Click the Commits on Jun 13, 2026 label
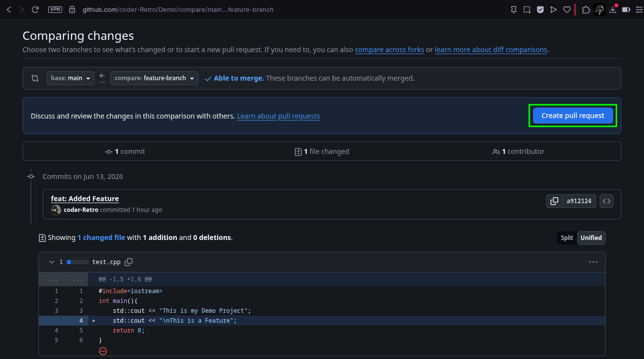The height and width of the screenshot is (359, 644). pyautogui.click(x=83, y=177)
